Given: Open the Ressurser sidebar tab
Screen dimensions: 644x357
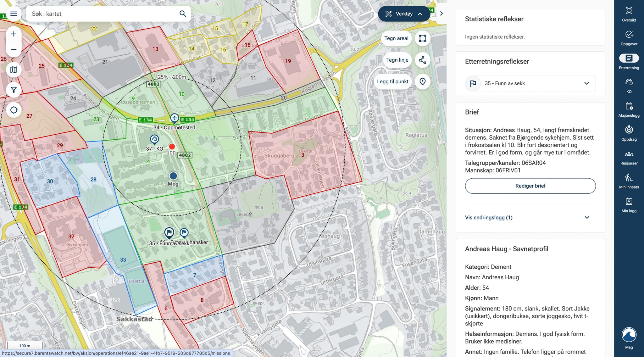Looking at the screenshot, I should 629,157.
